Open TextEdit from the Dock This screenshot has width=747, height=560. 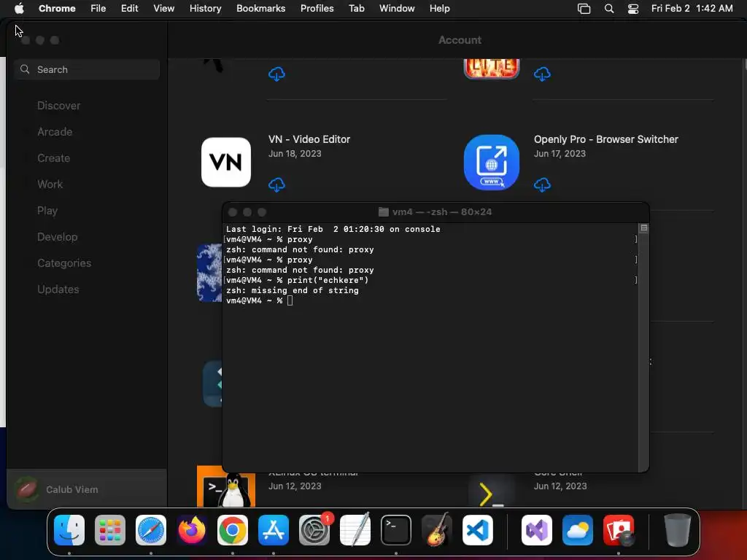[355, 529]
